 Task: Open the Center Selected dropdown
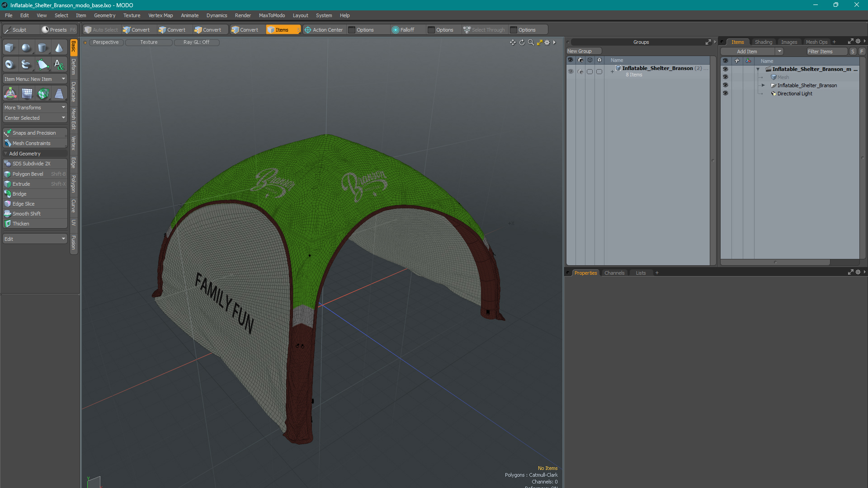tap(35, 118)
